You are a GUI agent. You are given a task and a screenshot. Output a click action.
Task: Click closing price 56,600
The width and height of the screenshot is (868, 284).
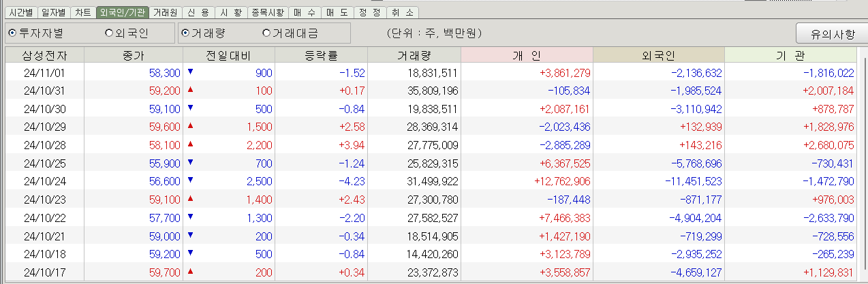click(x=164, y=181)
